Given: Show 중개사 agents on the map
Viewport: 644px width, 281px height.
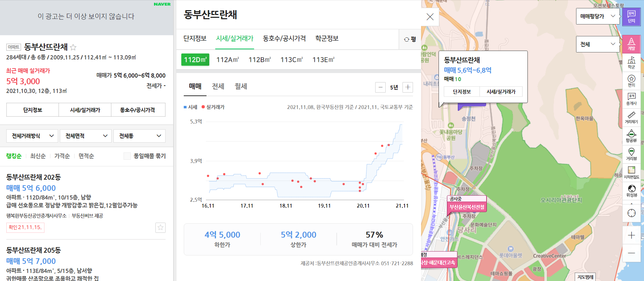Looking at the screenshot, I should (x=631, y=99).
